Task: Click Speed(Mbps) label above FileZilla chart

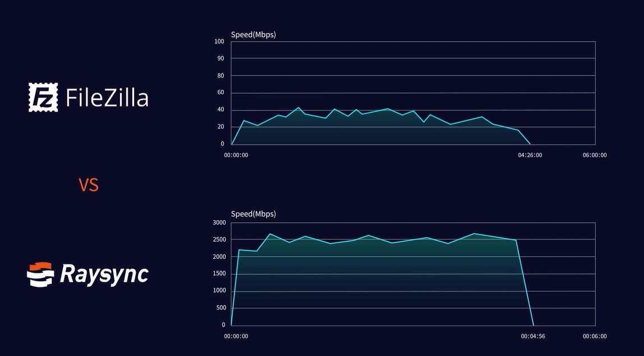Action: tap(254, 34)
